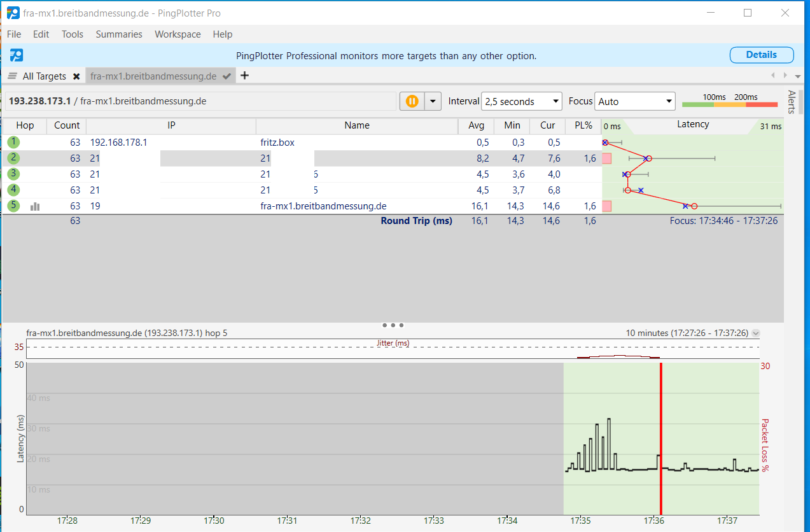Click the hop 2 green circle
The height and width of the screenshot is (532, 810).
(14, 158)
